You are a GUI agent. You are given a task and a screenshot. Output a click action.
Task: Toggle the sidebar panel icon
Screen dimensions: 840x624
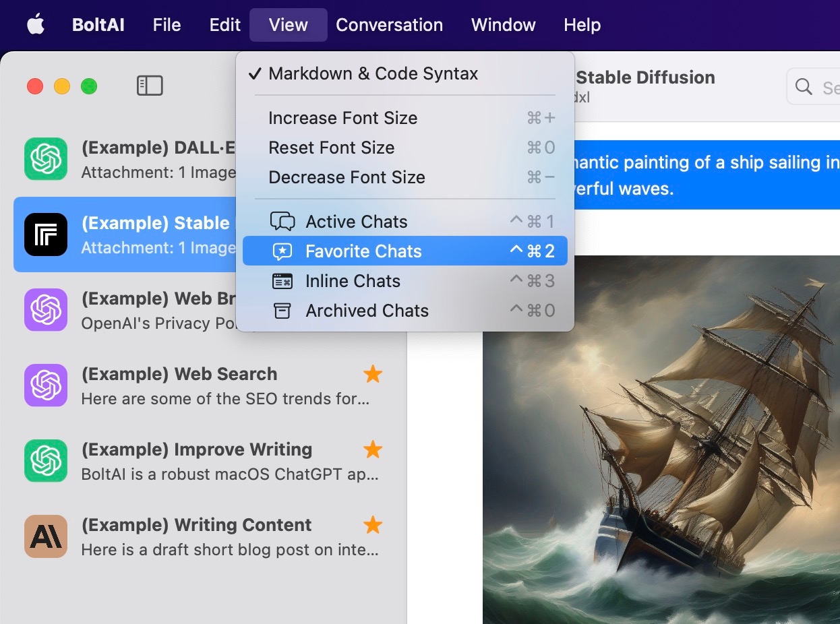[150, 86]
